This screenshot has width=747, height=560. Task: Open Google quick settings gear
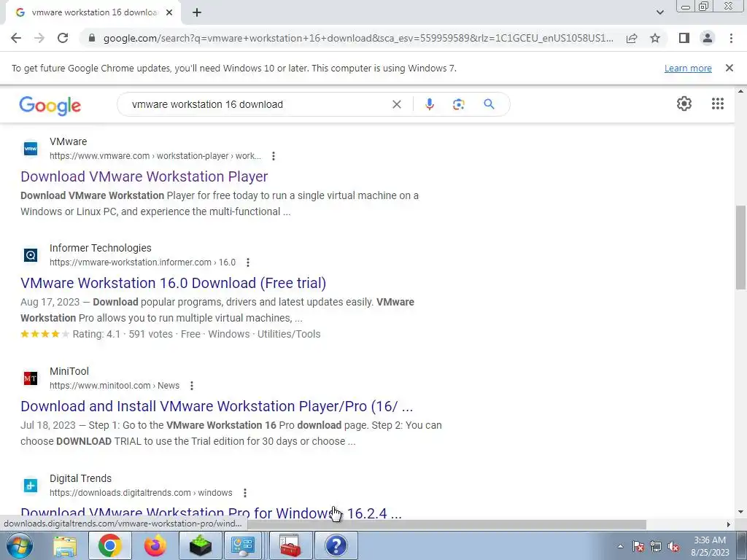point(684,104)
